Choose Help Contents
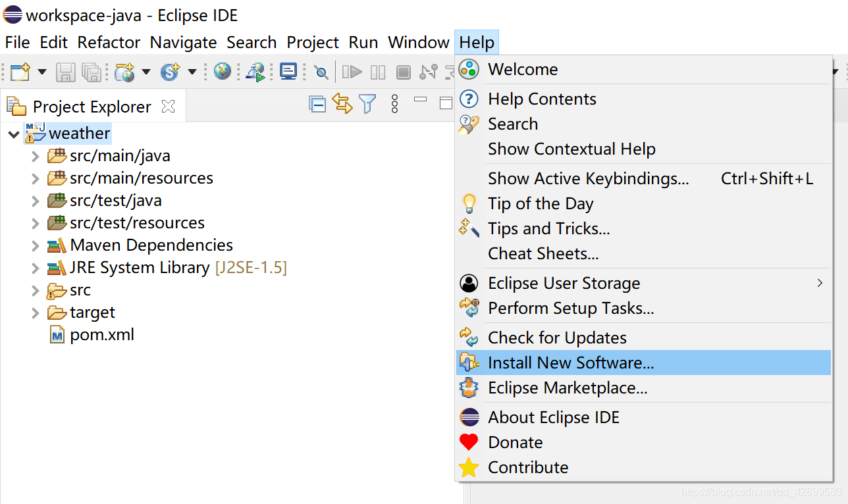The height and width of the screenshot is (504, 848). [x=643, y=99]
